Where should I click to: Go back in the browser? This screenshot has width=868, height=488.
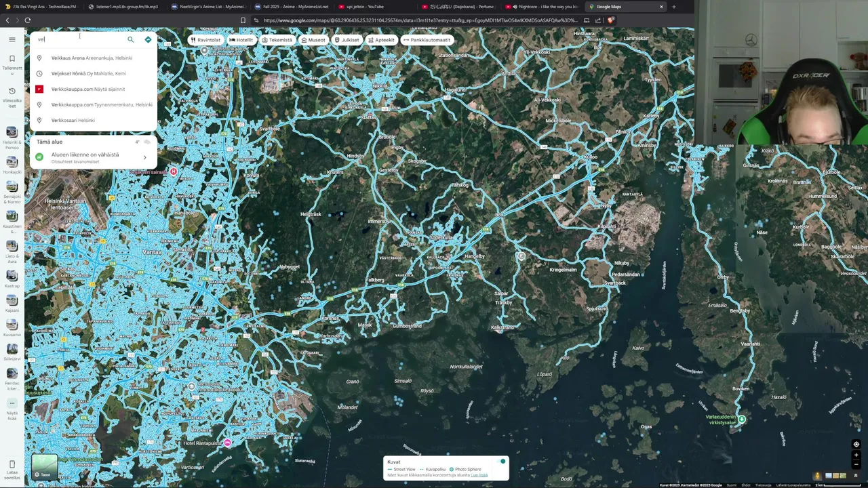tap(7, 20)
